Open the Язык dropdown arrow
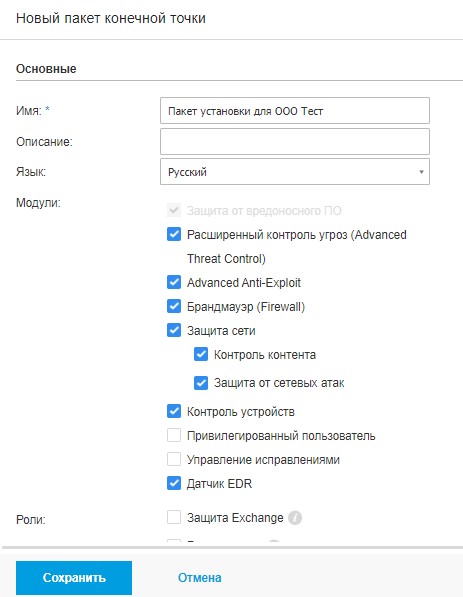Image resolution: width=463 pixels, height=597 pixels. pyautogui.click(x=421, y=172)
